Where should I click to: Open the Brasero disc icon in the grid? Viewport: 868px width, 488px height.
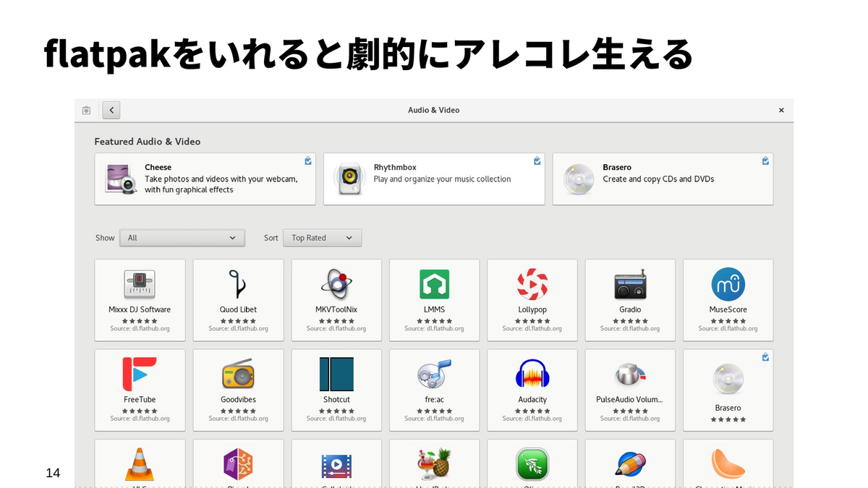pos(728,379)
